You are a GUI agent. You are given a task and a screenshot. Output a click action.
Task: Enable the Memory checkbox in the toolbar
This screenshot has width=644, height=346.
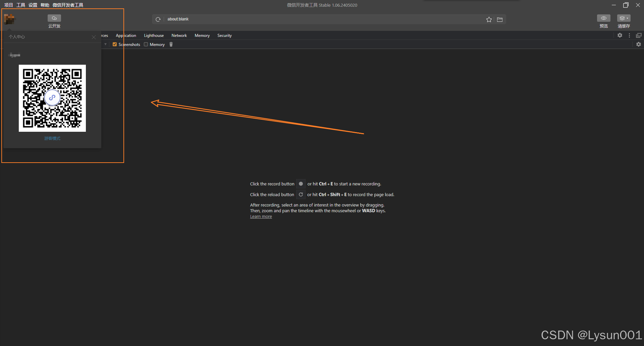[x=146, y=44]
